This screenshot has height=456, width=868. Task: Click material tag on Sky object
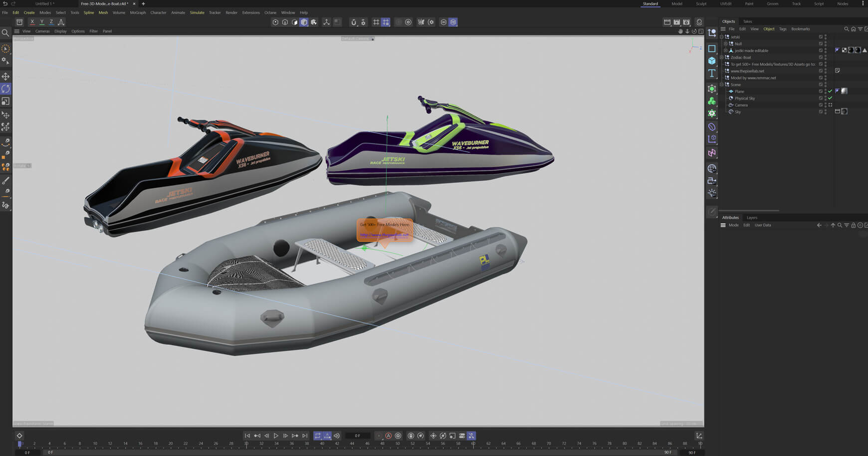(x=844, y=112)
